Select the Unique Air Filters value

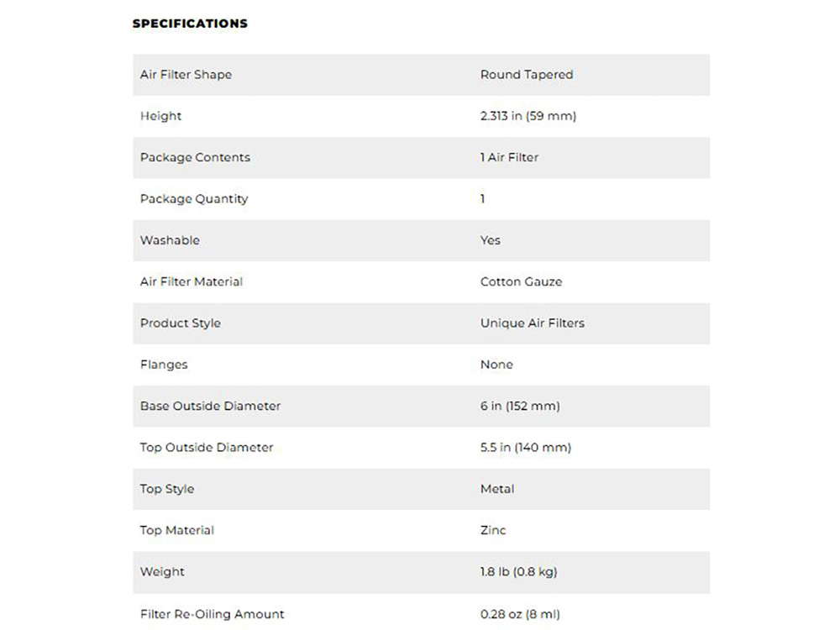pos(532,323)
